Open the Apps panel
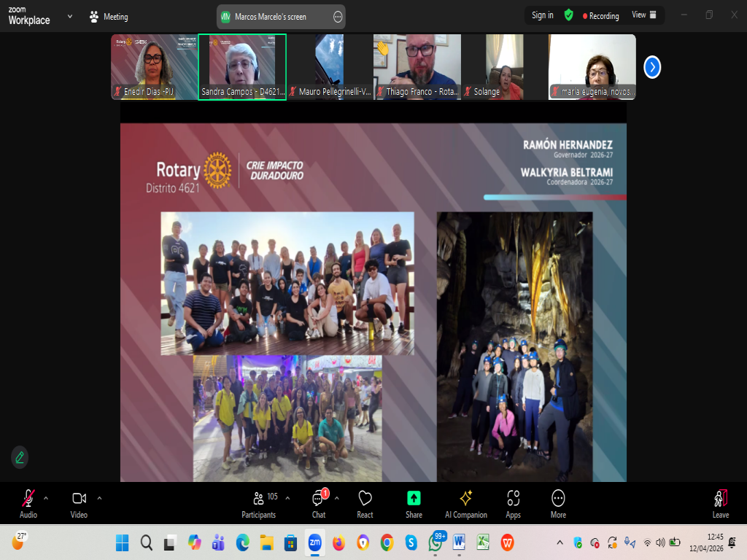The image size is (747, 560). [x=513, y=503]
